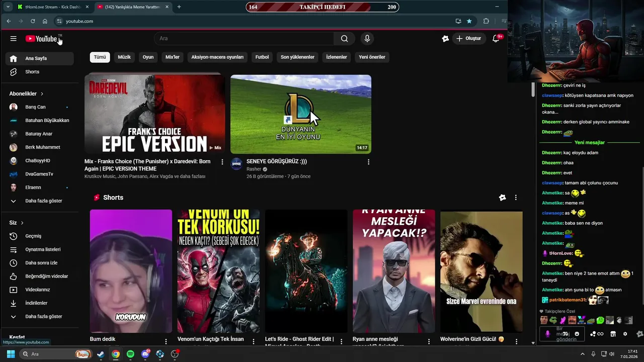Go back with browser back arrow
This screenshot has height=362, width=644.
point(9,21)
